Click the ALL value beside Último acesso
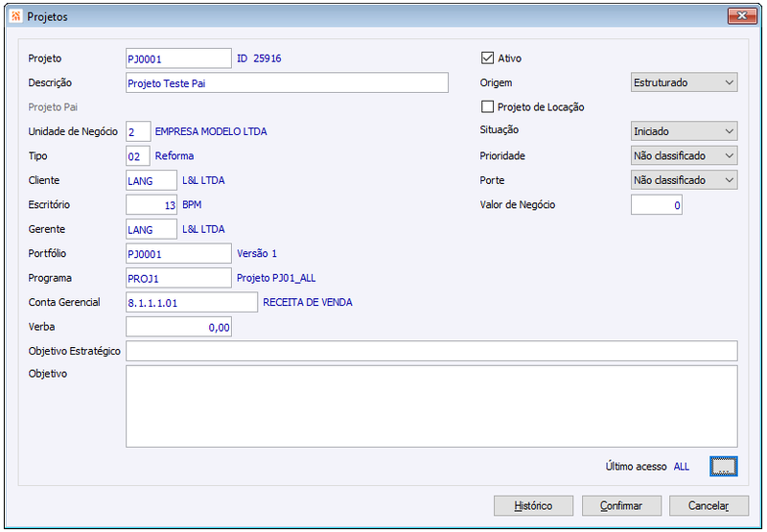 coord(682,467)
